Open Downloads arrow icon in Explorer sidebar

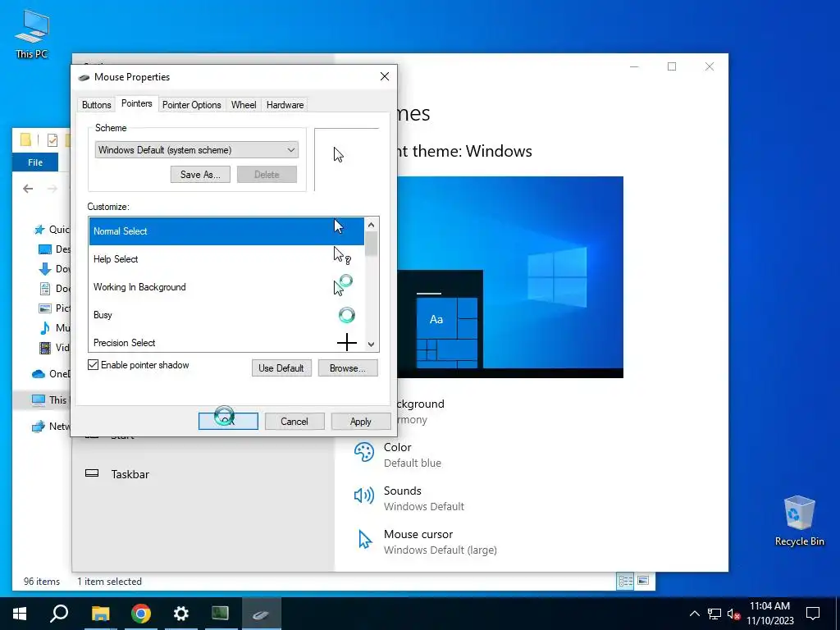[x=45, y=269]
